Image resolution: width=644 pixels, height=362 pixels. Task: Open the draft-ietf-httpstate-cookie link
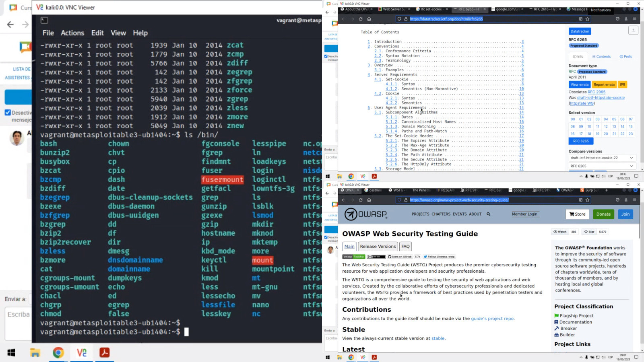tap(601, 98)
